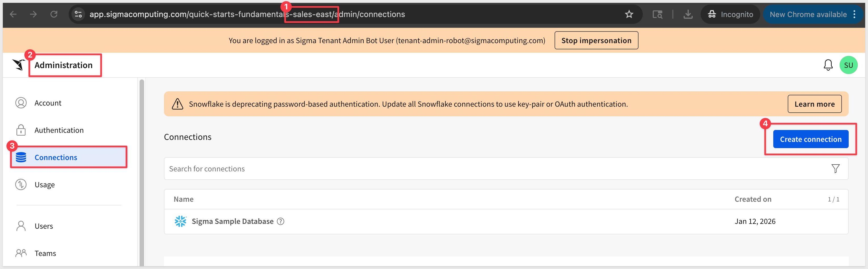Open notifications bell icon
Viewport: 868px width, 269px height.
click(828, 65)
